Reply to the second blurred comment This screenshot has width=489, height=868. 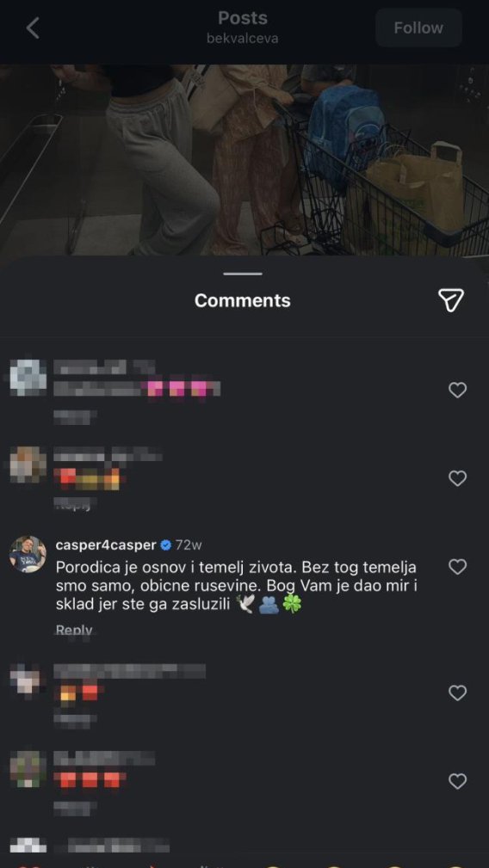tap(75, 502)
